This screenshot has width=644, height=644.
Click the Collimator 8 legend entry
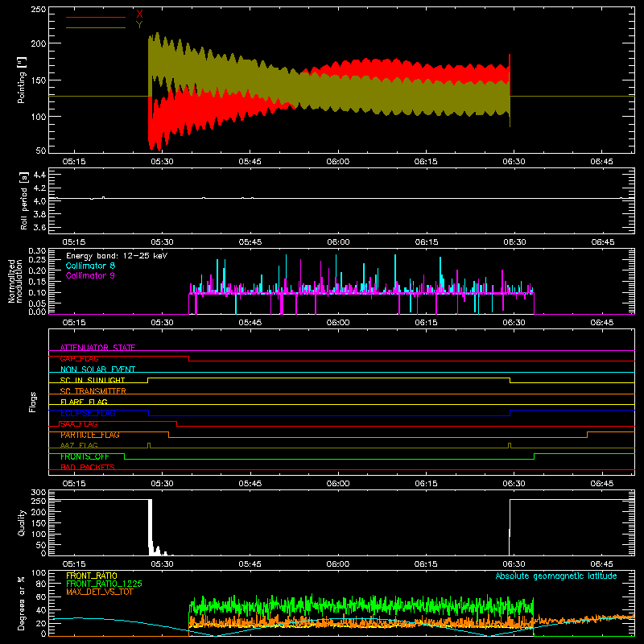click(x=90, y=266)
